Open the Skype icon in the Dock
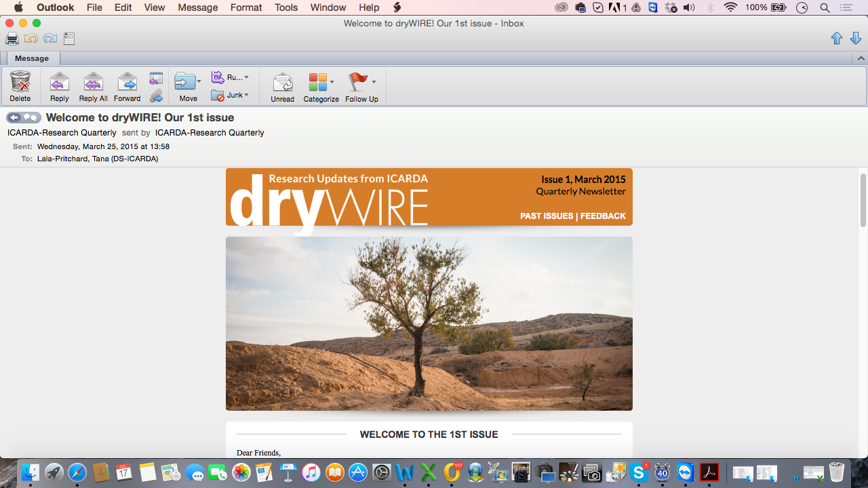This screenshot has height=488, width=868. pos(639,472)
